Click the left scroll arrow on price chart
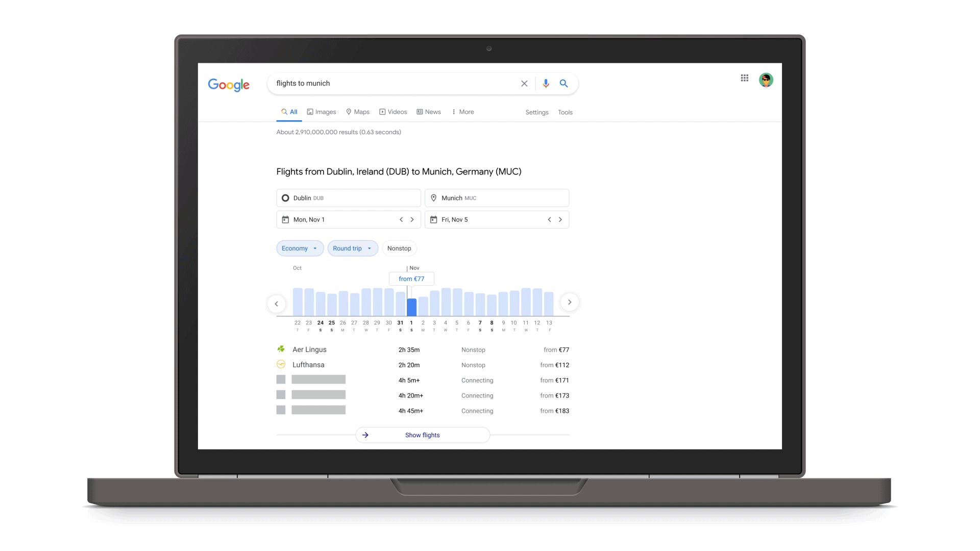Screen dimensions: 980x551 [277, 302]
